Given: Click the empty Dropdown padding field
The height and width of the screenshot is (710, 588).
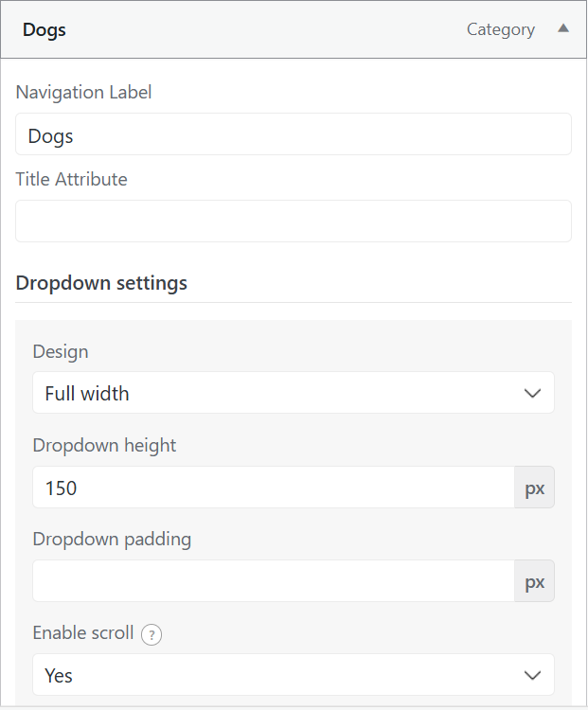Looking at the screenshot, I should pyautogui.click(x=274, y=581).
